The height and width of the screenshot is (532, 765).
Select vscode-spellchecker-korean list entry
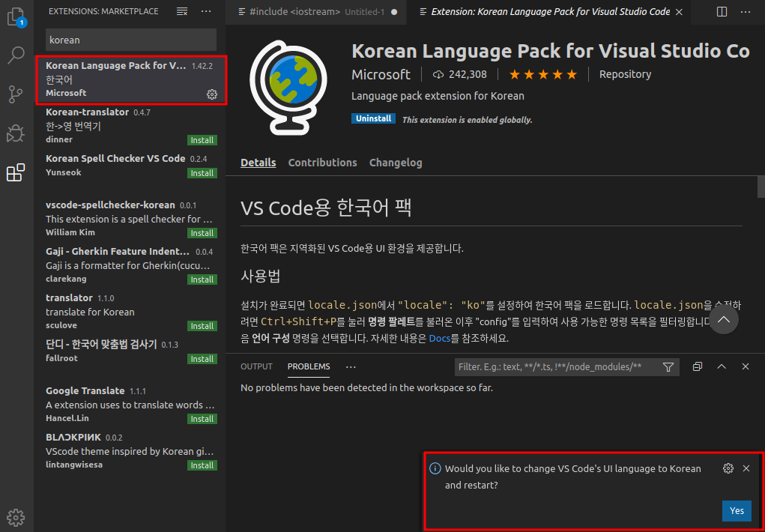(130, 219)
